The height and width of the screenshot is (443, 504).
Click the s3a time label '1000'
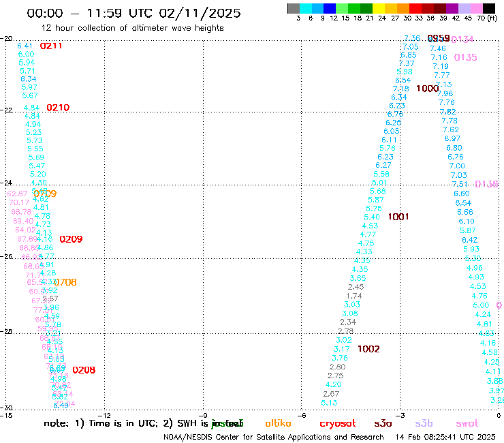(428, 89)
